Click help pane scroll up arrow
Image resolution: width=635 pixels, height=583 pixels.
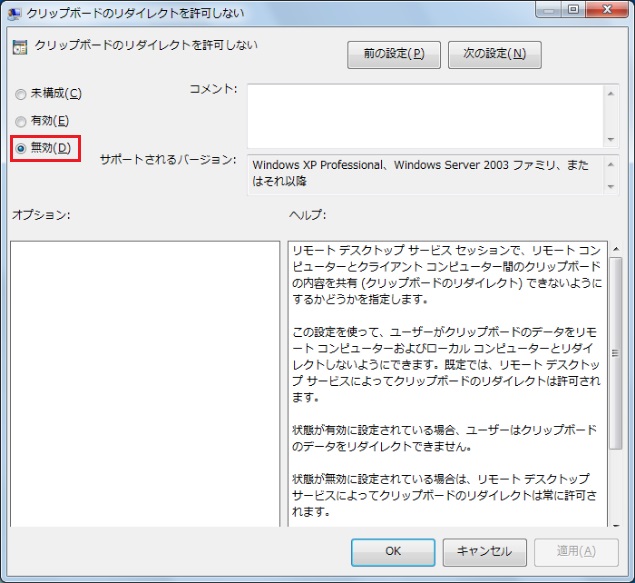(616, 249)
